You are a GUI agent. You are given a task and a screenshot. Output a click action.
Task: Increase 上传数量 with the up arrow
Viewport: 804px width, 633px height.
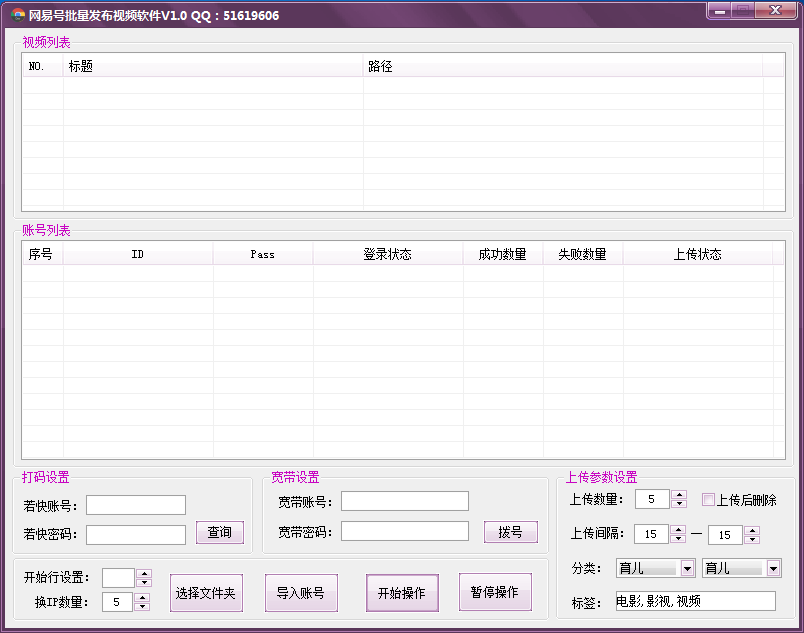click(679, 495)
